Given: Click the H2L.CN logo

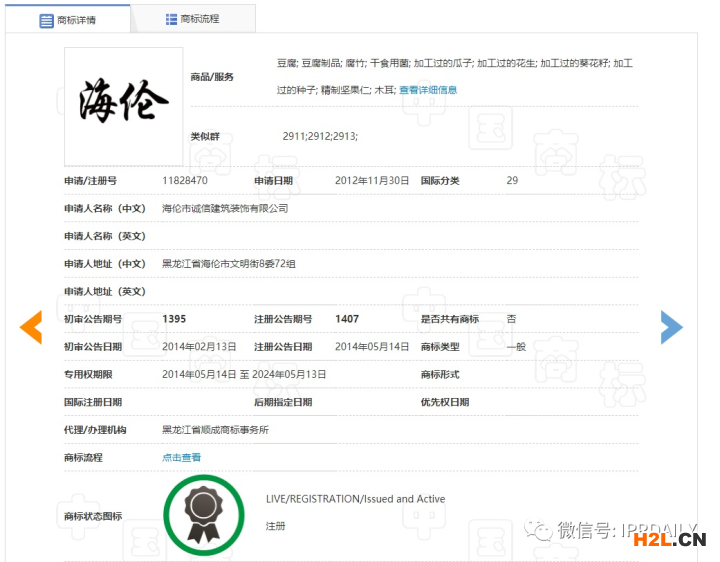Looking at the screenshot, I should (x=669, y=541).
